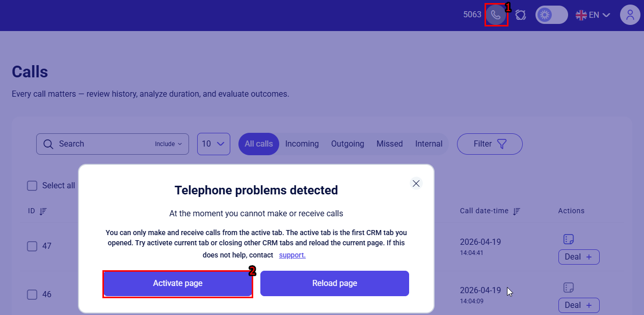
Task: Click the Activate page button
Action: [178, 283]
